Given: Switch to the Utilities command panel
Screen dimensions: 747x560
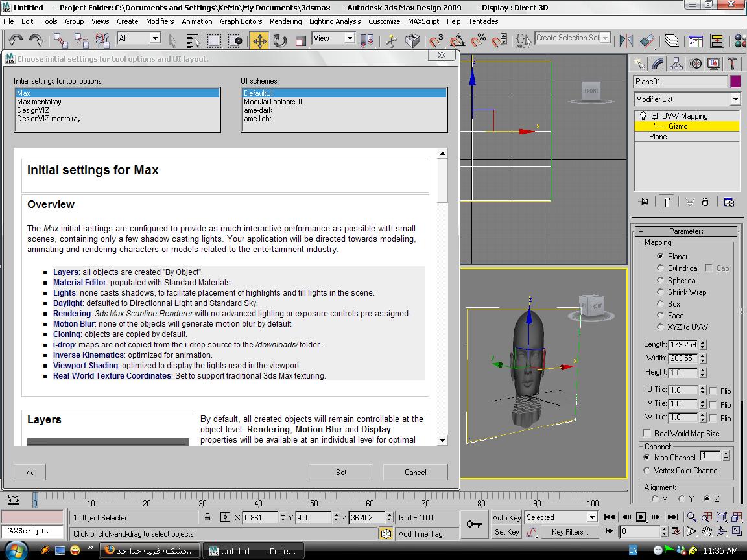Looking at the screenshot, I should pos(732,64).
